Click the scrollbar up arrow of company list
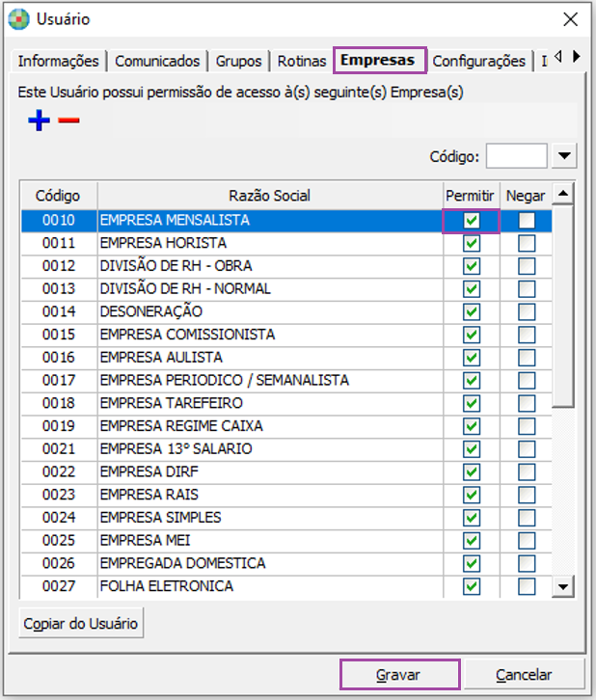 pyautogui.click(x=563, y=194)
